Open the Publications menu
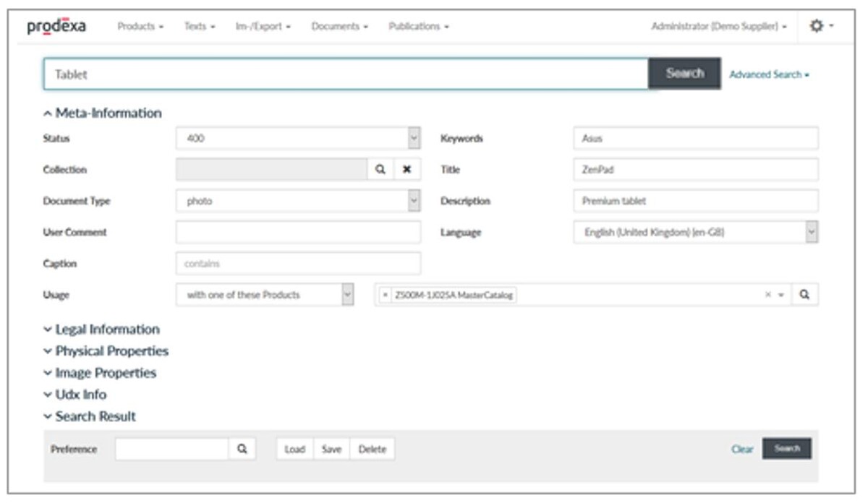The height and width of the screenshot is (503, 868). pos(419,26)
